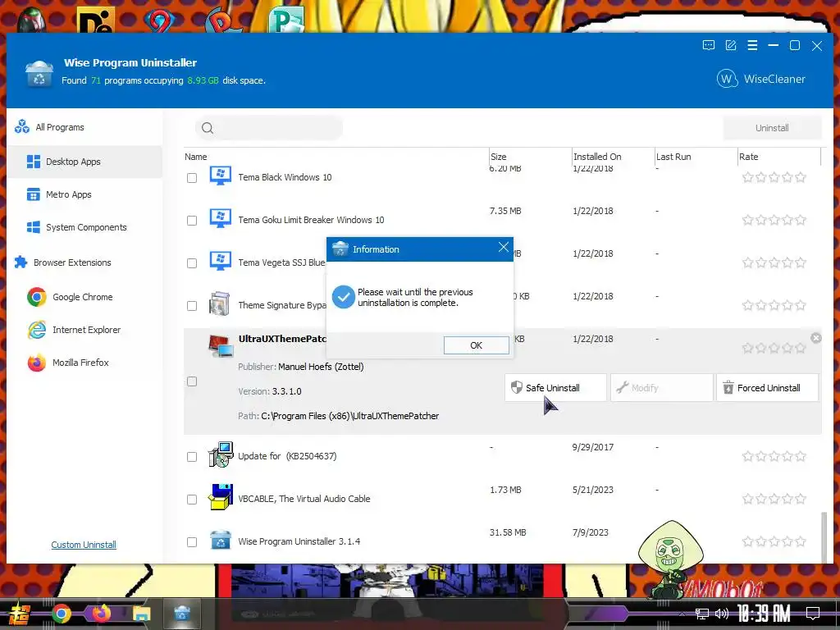Screen dimensions: 840x630
Task: Click into the program search field
Action: point(269,128)
